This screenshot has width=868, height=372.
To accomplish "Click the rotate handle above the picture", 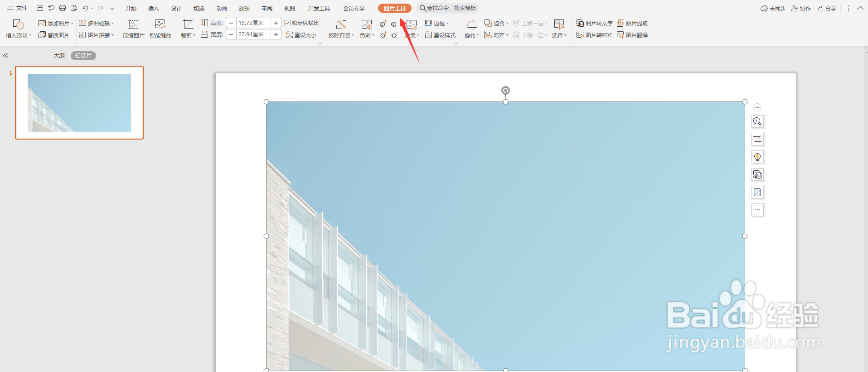I will (505, 91).
